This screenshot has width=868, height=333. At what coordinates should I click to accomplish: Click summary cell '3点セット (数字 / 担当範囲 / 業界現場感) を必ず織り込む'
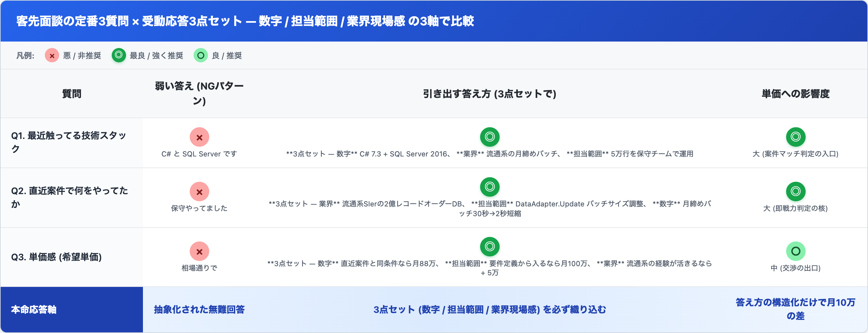[490, 310]
